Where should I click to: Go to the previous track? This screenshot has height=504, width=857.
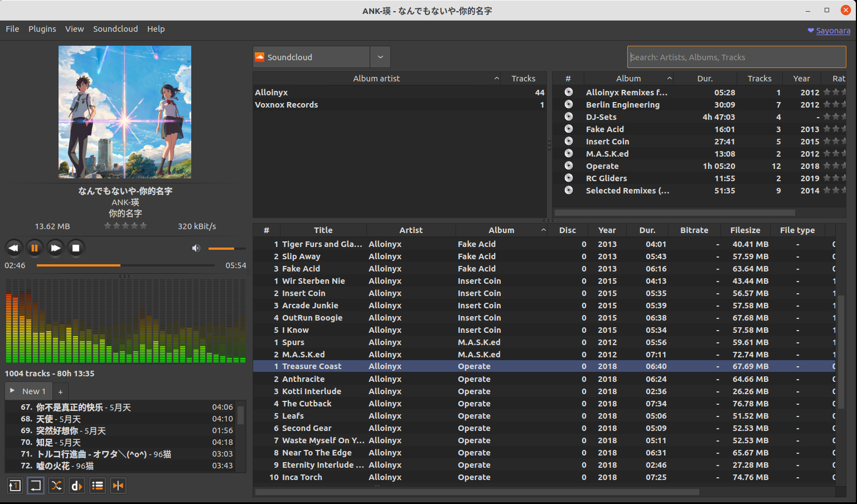tap(13, 248)
